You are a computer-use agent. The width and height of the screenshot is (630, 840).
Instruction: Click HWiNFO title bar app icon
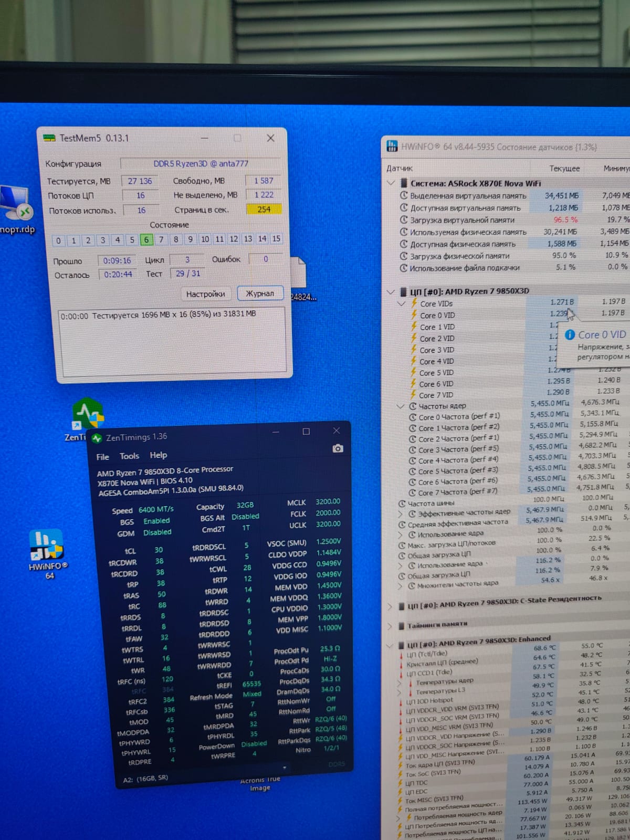(392, 146)
